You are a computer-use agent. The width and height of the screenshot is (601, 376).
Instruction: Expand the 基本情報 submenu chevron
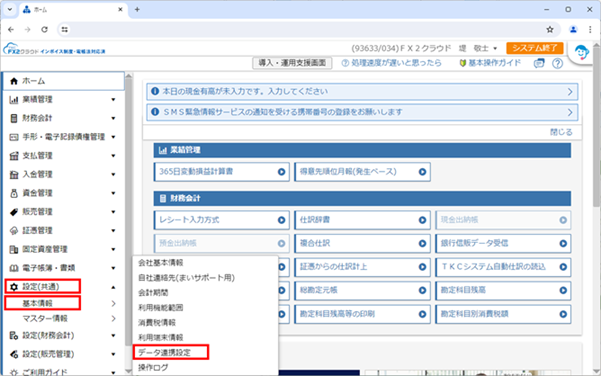(x=113, y=304)
